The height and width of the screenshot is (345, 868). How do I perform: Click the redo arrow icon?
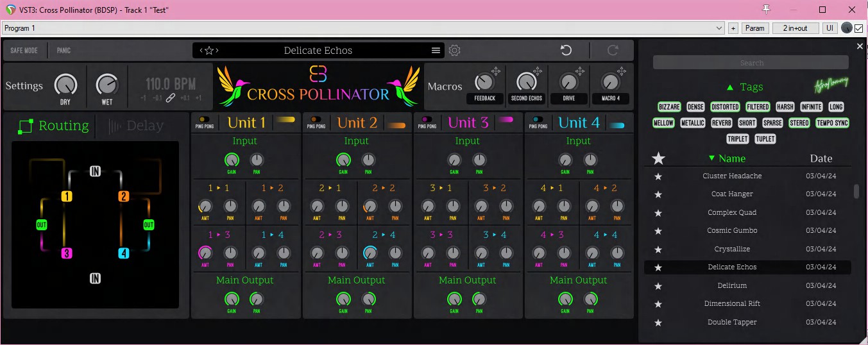613,51
